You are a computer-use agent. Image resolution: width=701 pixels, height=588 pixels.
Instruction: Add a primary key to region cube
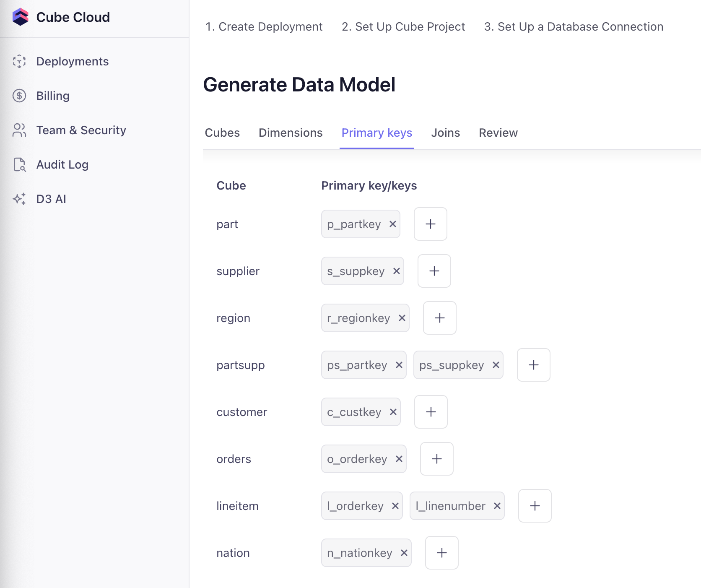point(439,318)
